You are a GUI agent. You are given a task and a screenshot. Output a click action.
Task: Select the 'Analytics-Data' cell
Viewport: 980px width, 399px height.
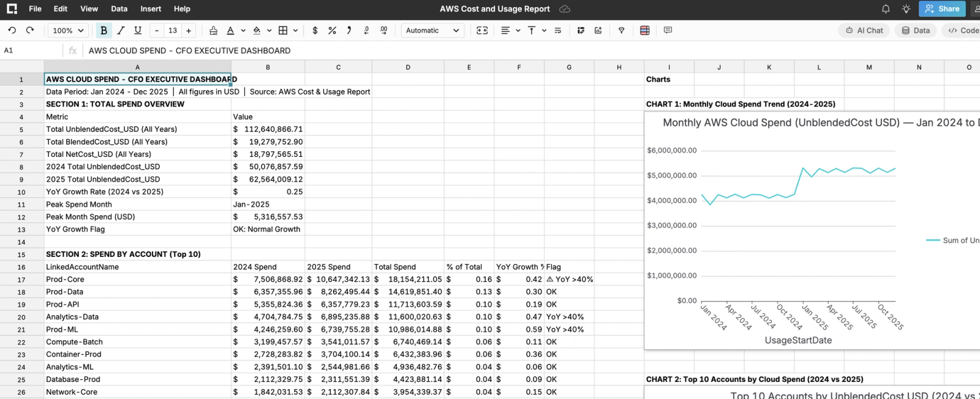tap(137, 317)
